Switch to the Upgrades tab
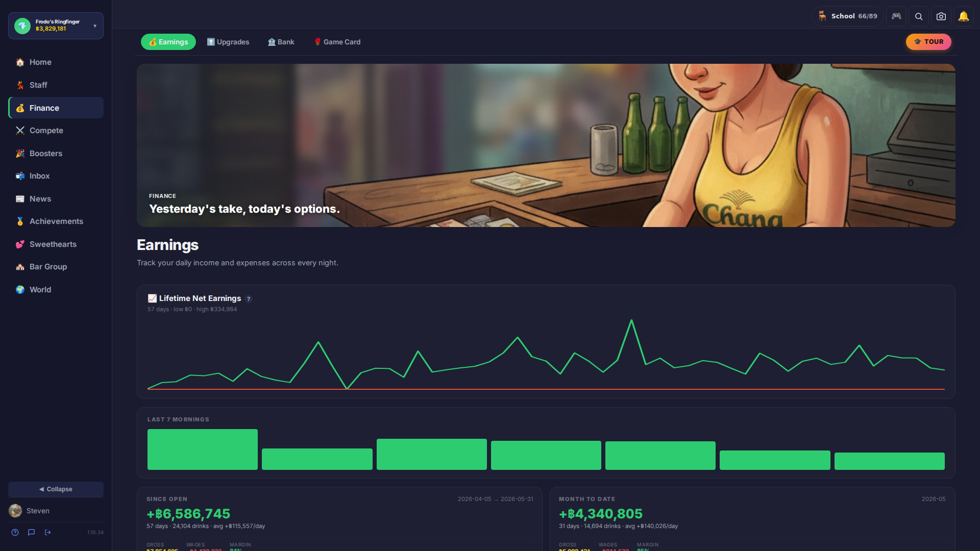Image resolution: width=980 pixels, height=551 pixels. coord(228,42)
